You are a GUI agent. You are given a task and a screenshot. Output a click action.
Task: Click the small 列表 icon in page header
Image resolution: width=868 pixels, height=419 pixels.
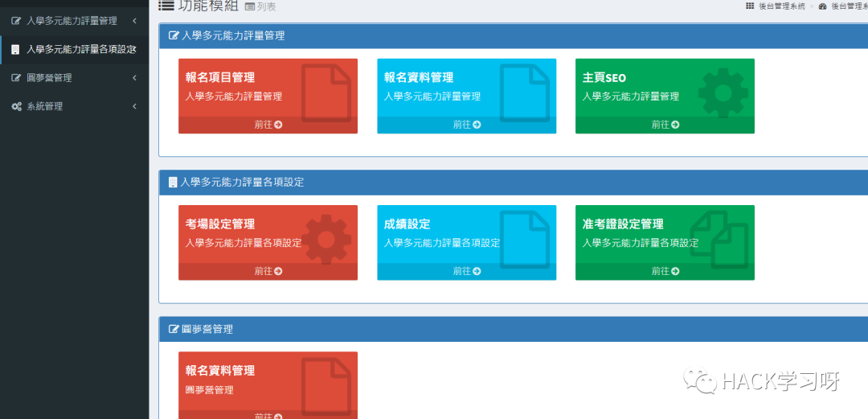point(250,7)
